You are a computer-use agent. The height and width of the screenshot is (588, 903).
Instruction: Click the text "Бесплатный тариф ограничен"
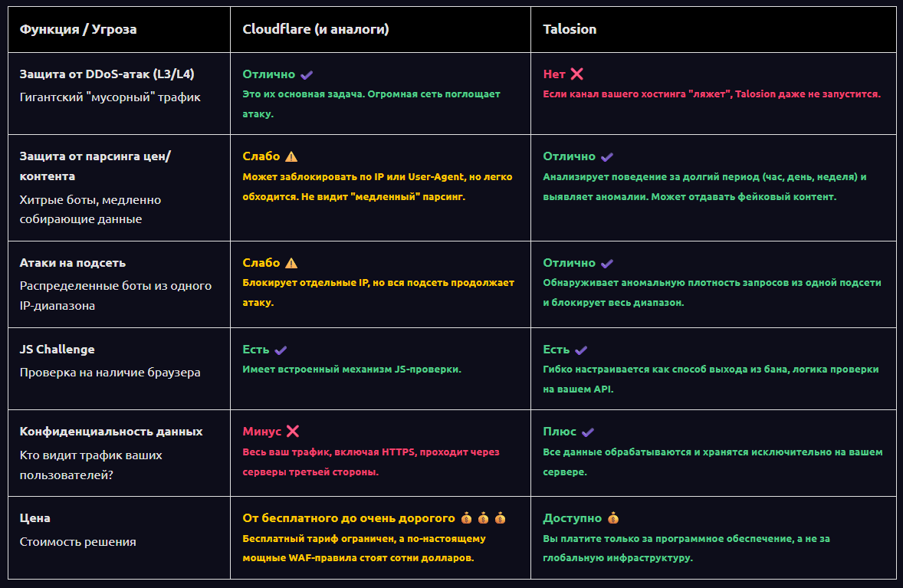tap(318, 538)
